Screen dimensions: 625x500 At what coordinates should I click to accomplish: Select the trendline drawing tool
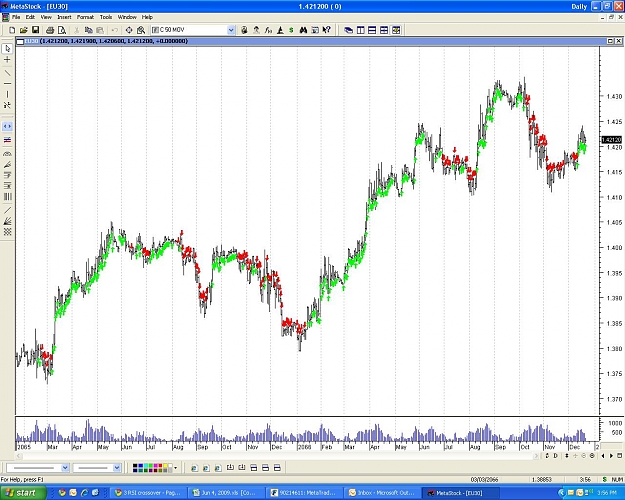7,73
